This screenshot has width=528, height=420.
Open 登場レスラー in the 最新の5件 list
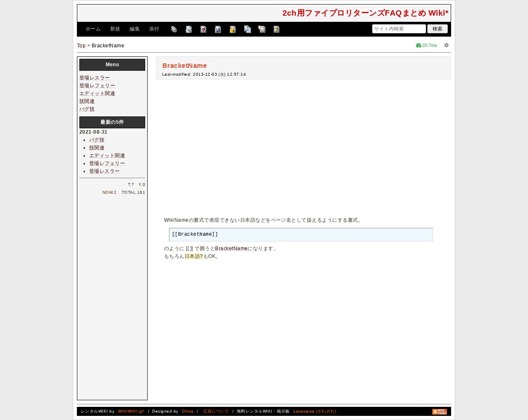[104, 171]
